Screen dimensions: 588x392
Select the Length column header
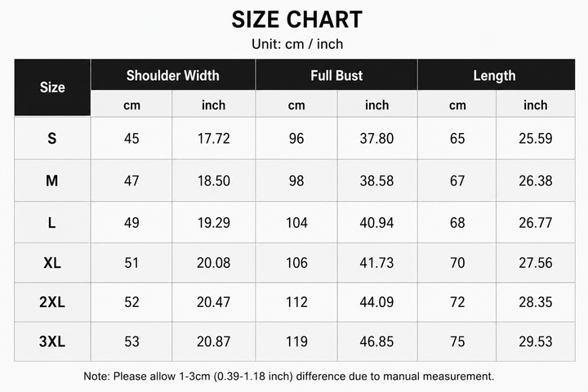tap(497, 75)
